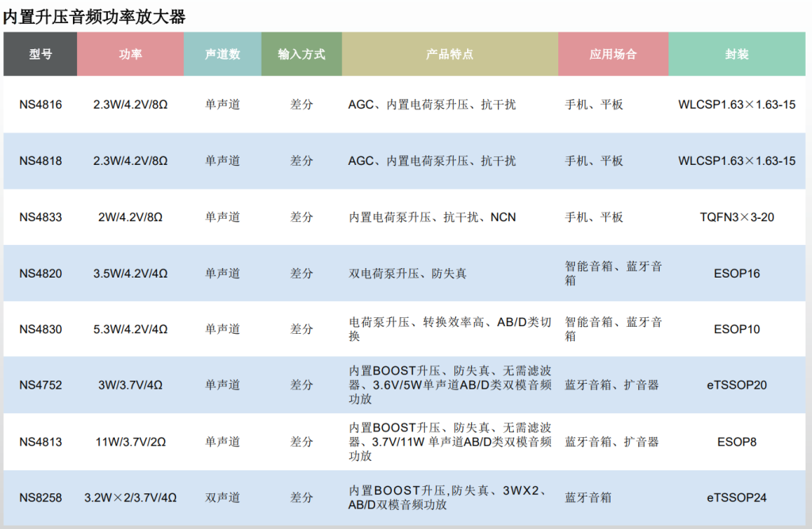Screen dimensions: 812x529
Task: Click NS4813 features mentioning 3.7V/11W
Action: [x=450, y=442]
